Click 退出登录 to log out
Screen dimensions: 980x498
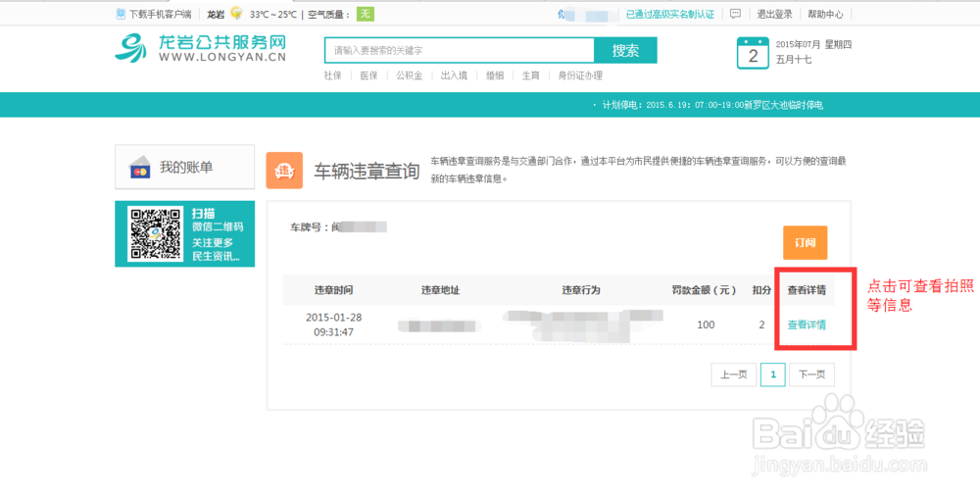(774, 15)
